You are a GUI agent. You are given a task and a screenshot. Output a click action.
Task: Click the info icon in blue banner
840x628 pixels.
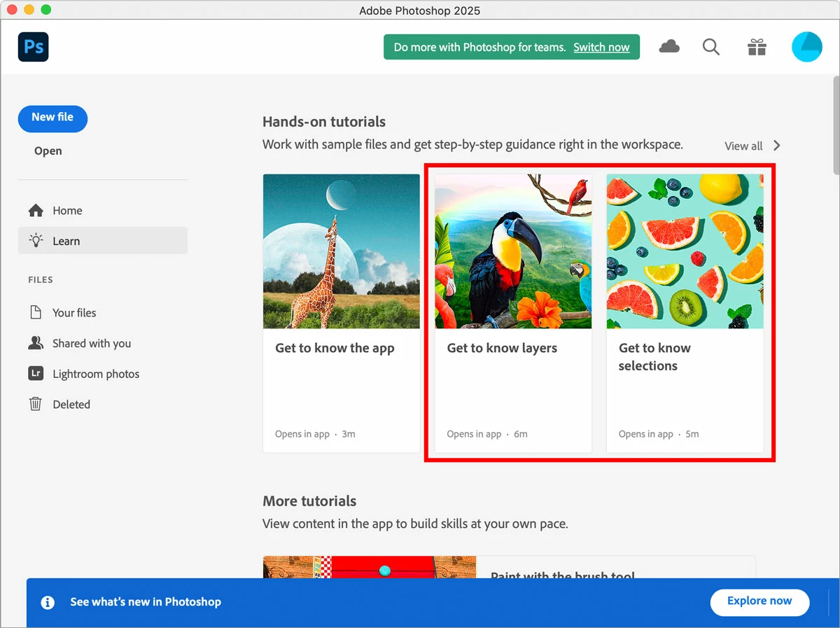tap(48, 602)
